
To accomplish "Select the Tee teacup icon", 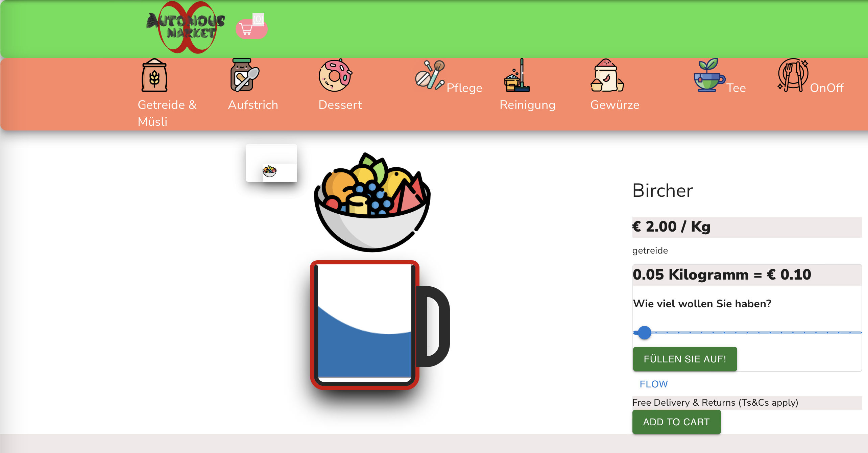I will pos(709,75).
